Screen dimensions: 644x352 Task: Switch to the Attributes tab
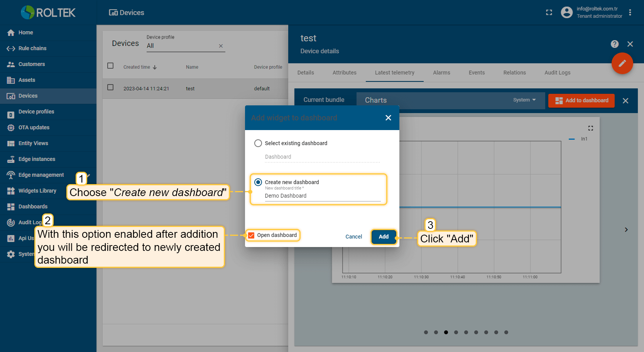point(344,73)
